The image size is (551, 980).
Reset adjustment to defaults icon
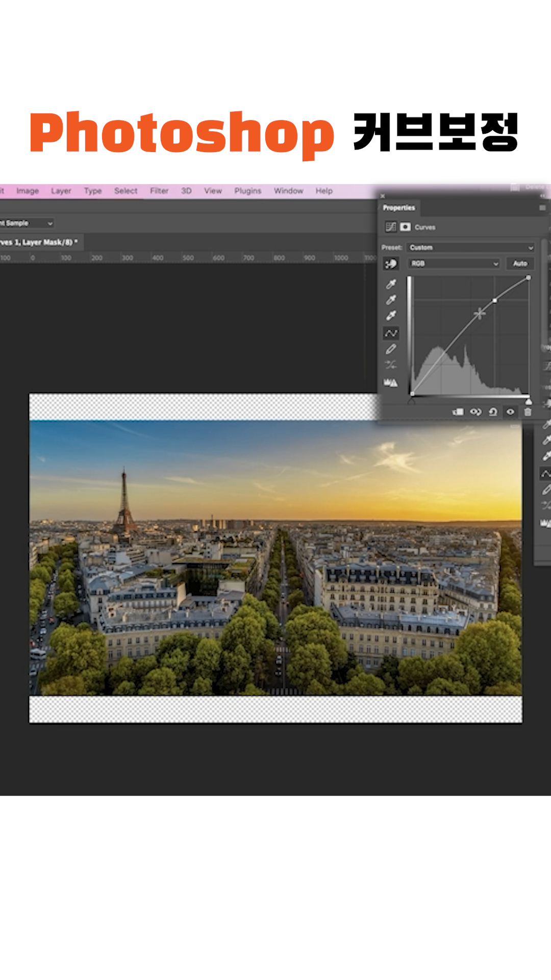point(493,412)
